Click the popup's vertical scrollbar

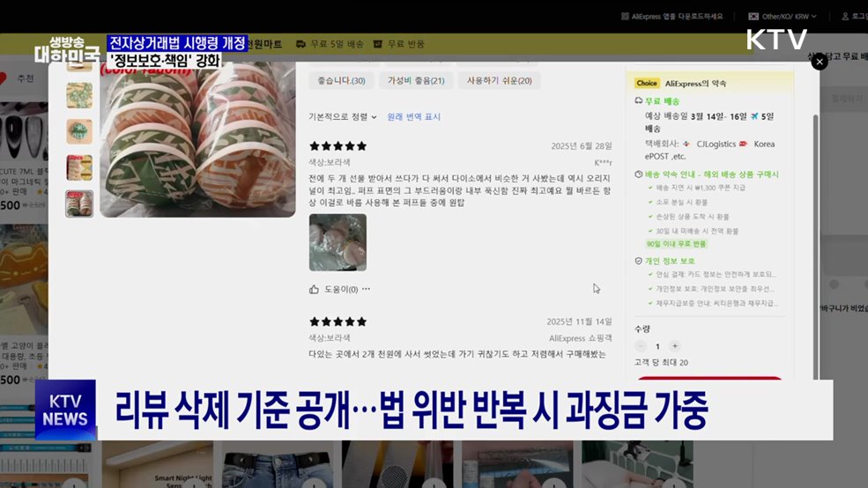(815, 247)
